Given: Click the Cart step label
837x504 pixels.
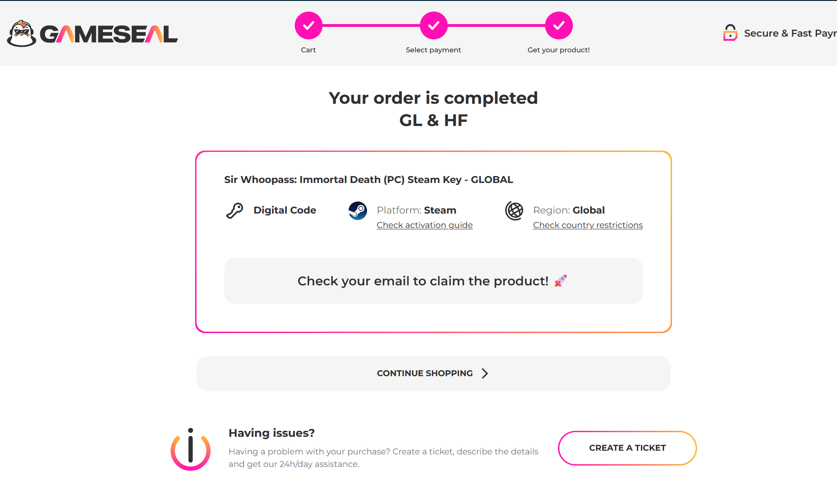Looking at the screenshot, I should coord(308,50).
